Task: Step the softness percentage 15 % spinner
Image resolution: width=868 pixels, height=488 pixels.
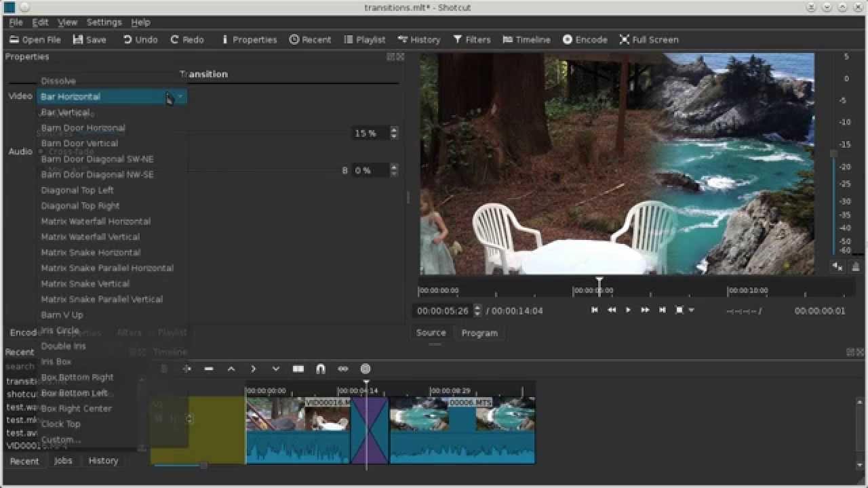Action: click(394, 133)
